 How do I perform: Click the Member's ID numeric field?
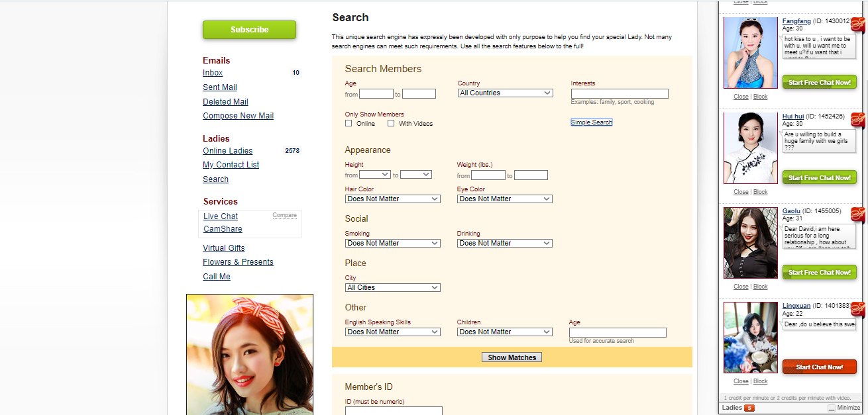[x=394, y=411]
